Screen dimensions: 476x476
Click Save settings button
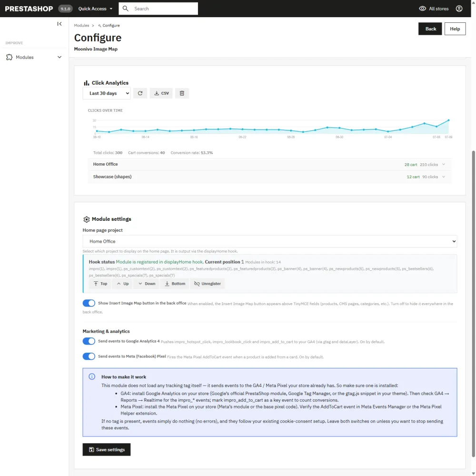(x=107, y=449)
